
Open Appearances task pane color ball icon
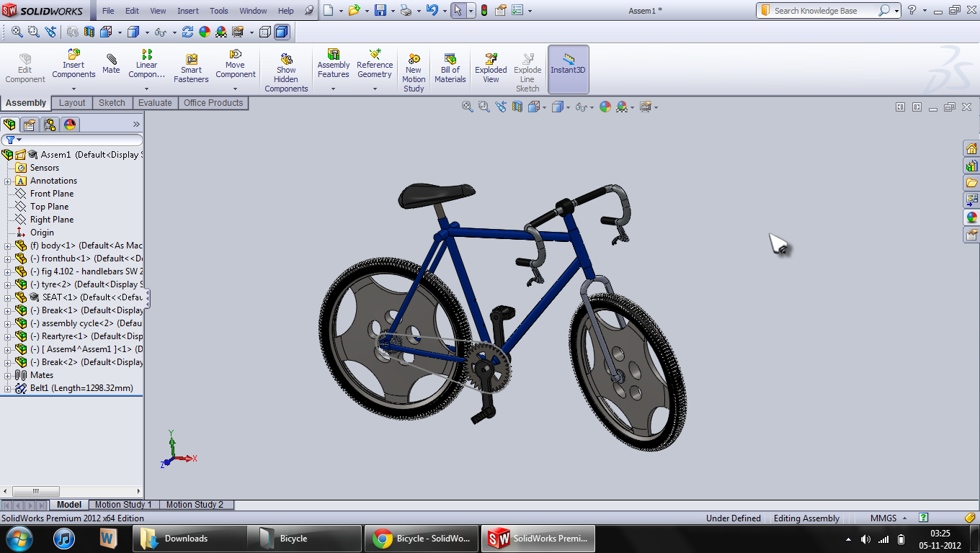coord(971,217)
